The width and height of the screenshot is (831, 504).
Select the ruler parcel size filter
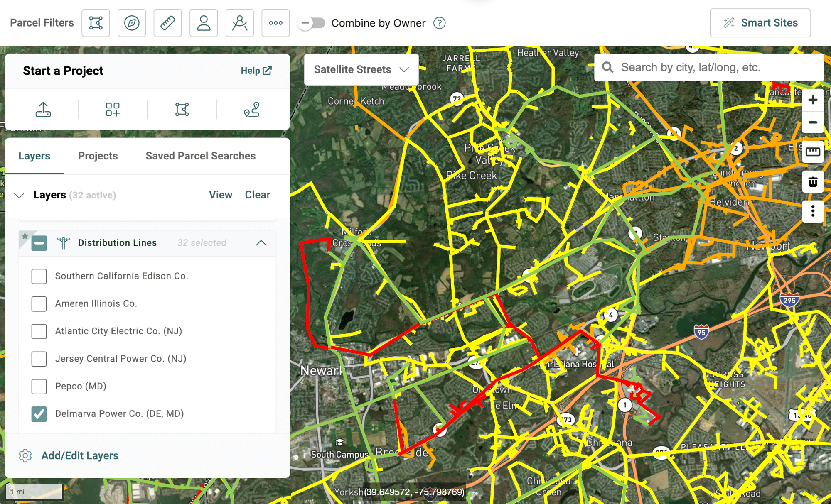(x=167, y=23)
